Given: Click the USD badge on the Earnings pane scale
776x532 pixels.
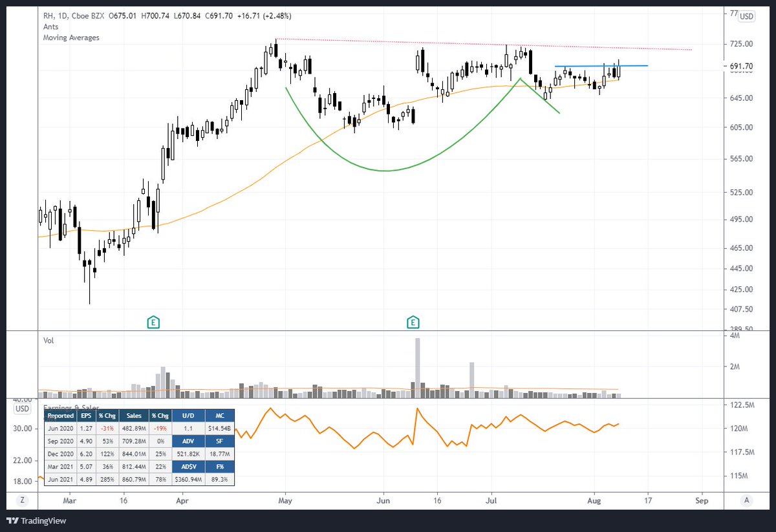Looking at the screenshot, I should [x=21, y=409].
